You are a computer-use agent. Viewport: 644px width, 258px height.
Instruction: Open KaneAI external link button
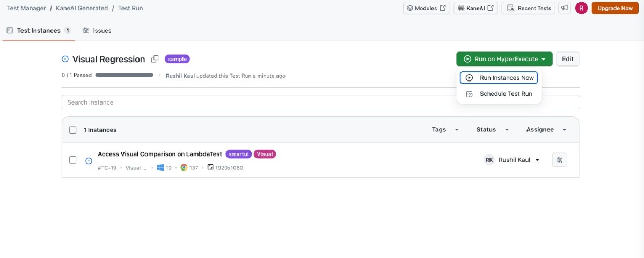coord(475,8)
